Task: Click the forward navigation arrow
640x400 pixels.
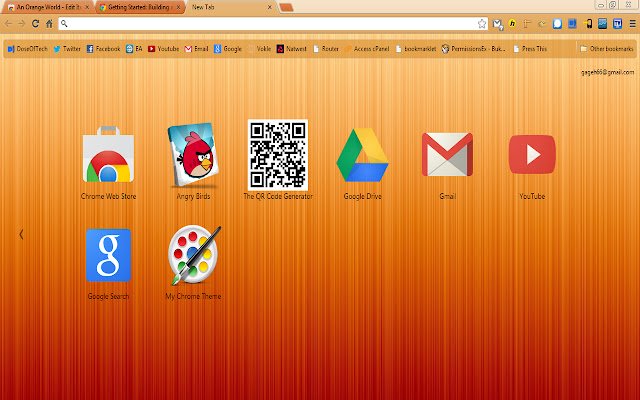Action: pos(21,24)
